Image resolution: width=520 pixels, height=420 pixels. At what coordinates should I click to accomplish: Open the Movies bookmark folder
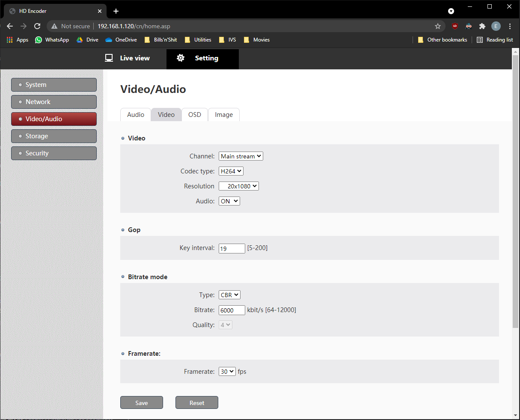[x=256, y=40]
